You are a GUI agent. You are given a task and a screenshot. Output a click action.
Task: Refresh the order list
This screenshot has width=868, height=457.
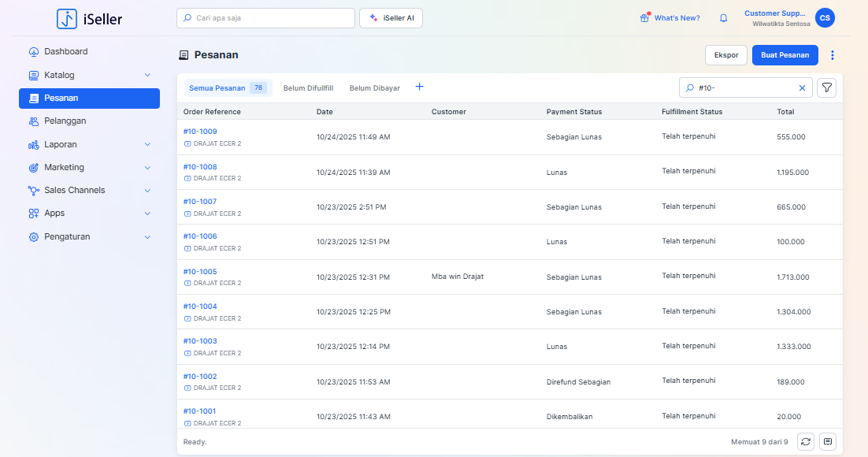pyautogui.click(x=805, y=442)
